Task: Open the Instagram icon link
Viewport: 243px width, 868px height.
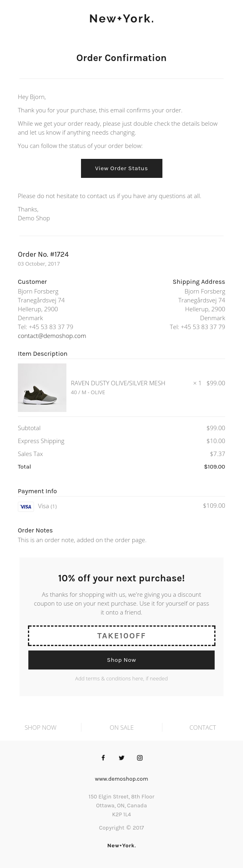Action: click(x=140, y=758)
